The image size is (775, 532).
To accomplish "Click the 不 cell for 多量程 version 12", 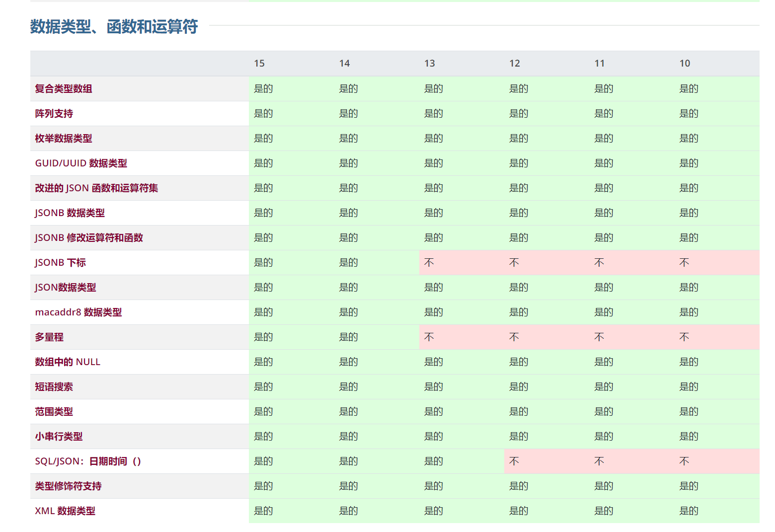I will tap(546, 337).
